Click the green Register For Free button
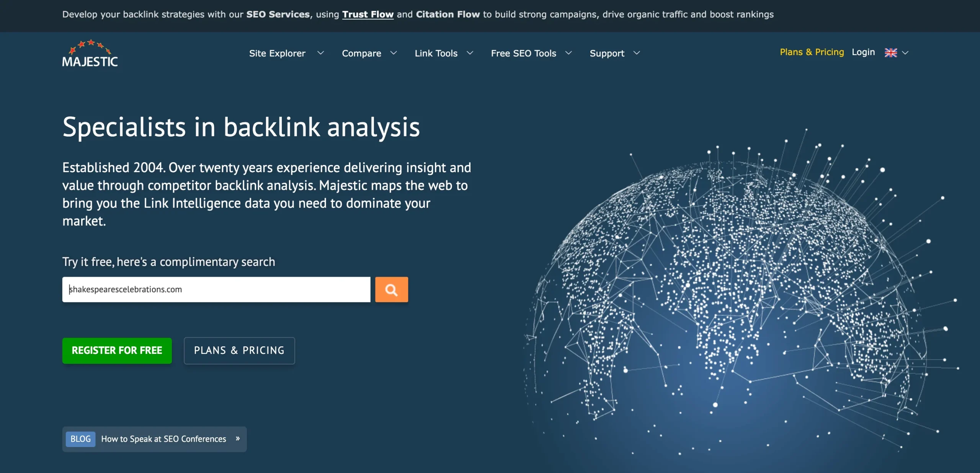Image resolution: width=980 pixels, height=473 pixels. (x=117, y=351)
